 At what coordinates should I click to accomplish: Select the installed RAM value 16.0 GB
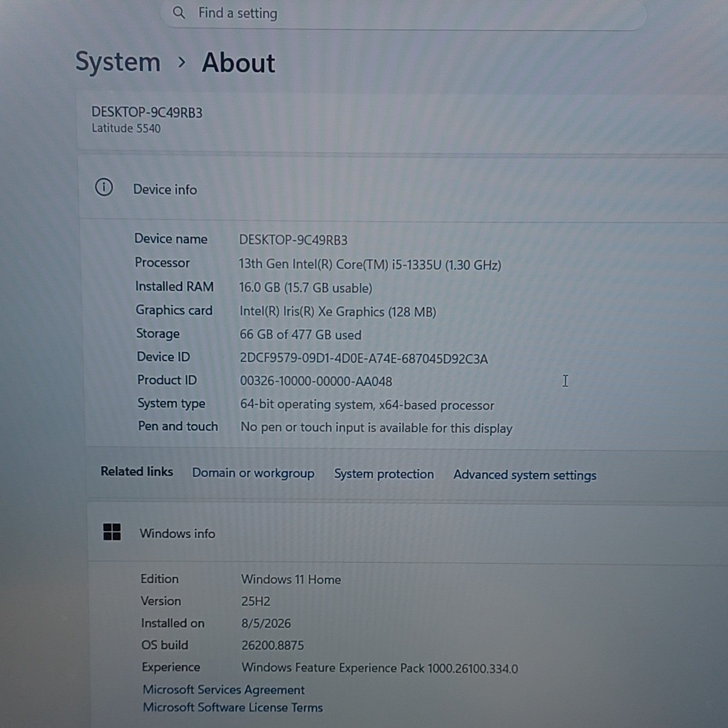[305, 288]
